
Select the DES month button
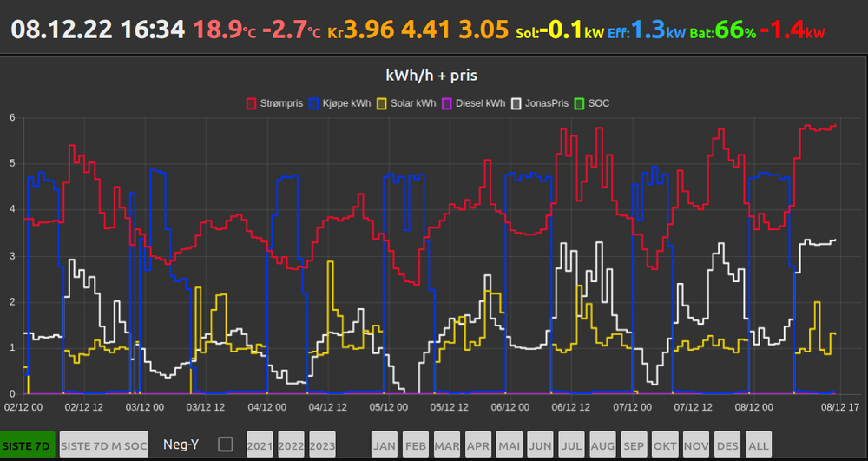pos(727,445)
